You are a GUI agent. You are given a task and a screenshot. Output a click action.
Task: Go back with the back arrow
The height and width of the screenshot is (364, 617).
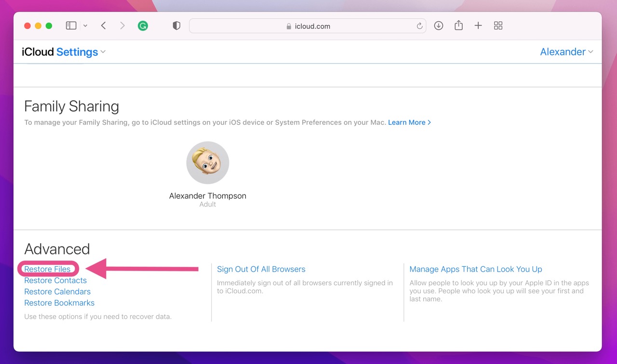pyautogui.click(x=103, y=26)
